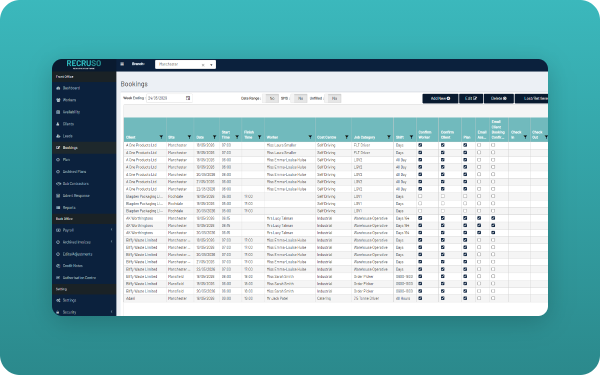Click the Mr Jack Patel worker cell
The image size is (600, 375).
click(290, 298)
